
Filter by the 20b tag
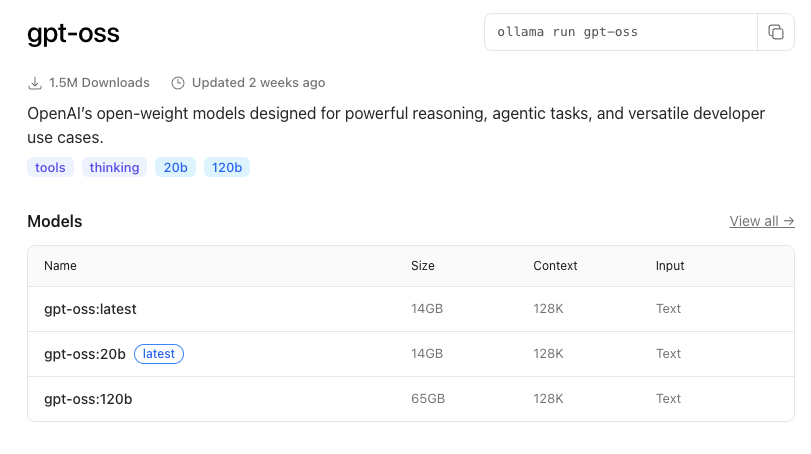coord(175,168)
